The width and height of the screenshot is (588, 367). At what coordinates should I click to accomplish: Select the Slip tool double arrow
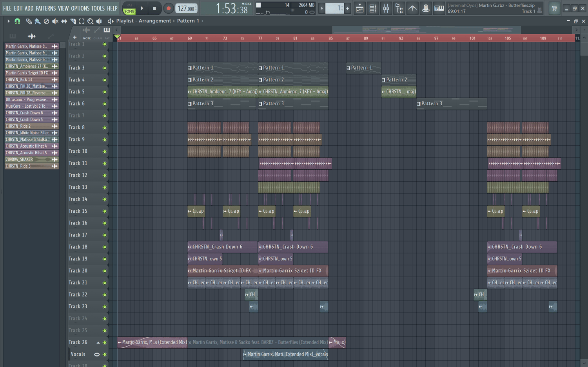pyautogui.click(x=64, y=21)
